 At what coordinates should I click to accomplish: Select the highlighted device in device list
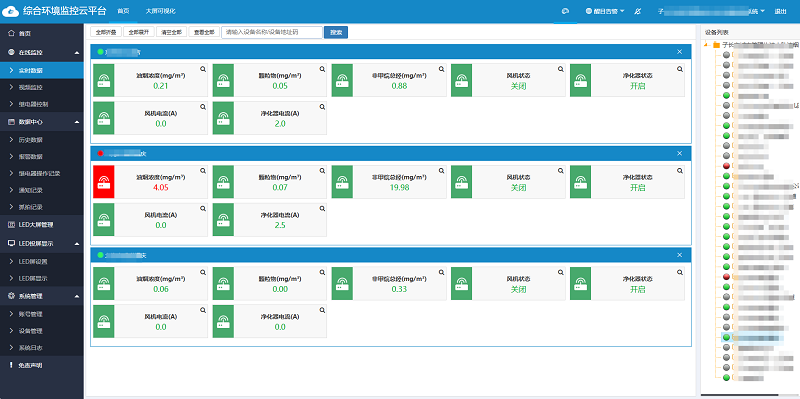[x=753, y=338]
